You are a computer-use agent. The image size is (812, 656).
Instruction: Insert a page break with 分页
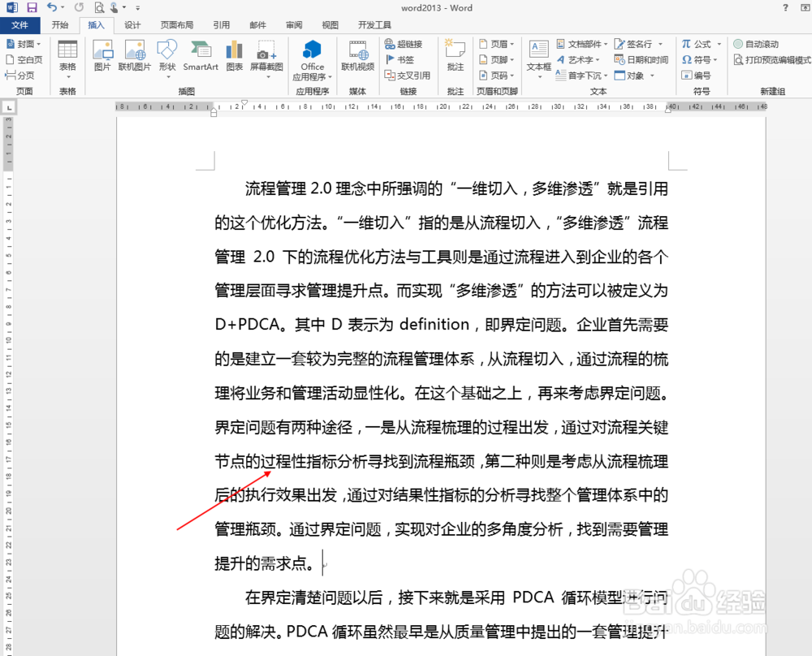coord(19,76)
